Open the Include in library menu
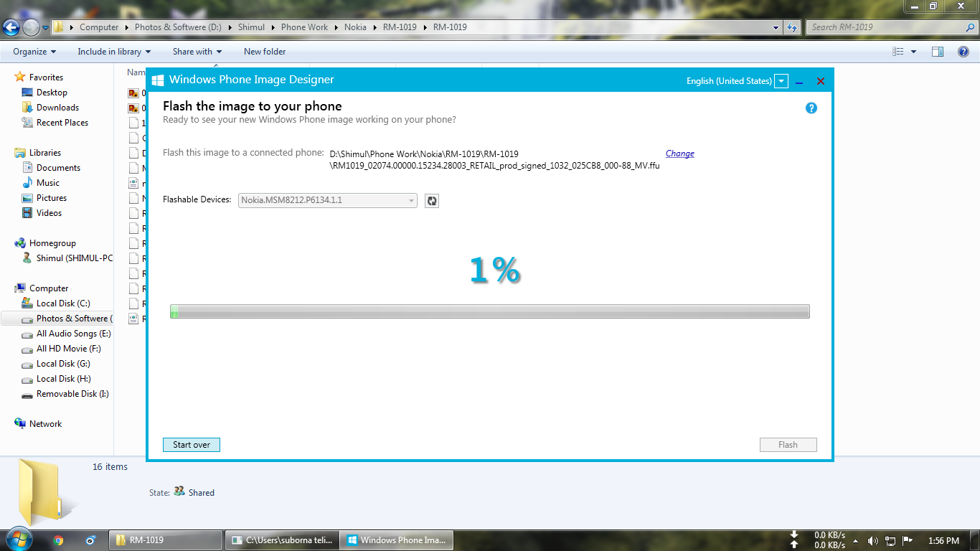Image resolution: width=980 pixels, height=551 pixels. (x=114, y=52)
